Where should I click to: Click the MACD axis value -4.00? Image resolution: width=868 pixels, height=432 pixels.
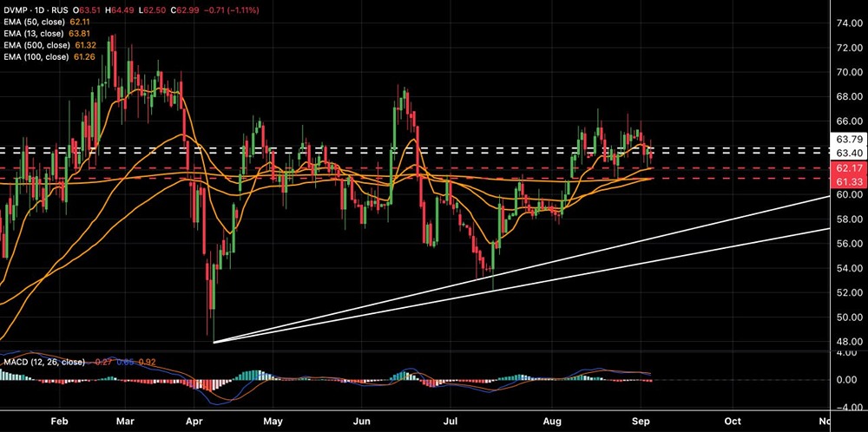coord(849,408)
